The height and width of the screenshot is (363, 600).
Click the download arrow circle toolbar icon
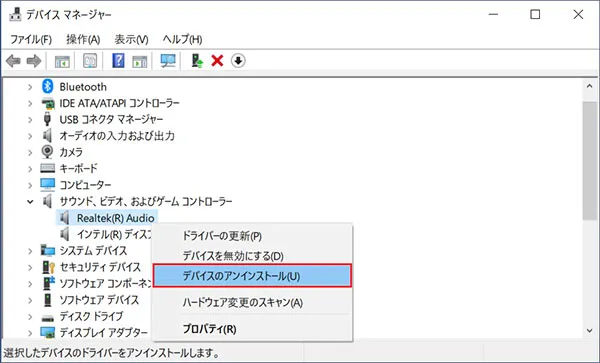(238, 60)
